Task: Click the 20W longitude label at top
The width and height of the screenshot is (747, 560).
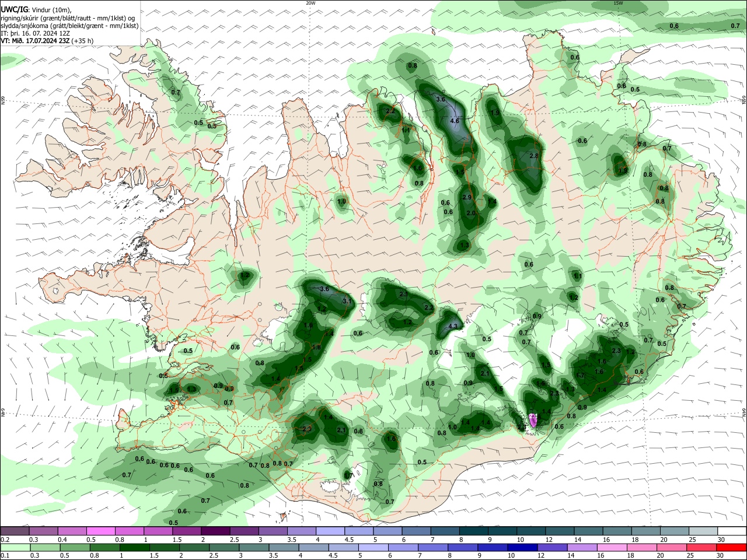Action: coord(310,3)
